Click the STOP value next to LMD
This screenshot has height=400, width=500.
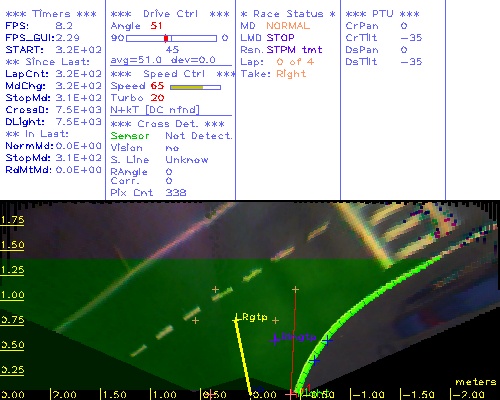280,38
